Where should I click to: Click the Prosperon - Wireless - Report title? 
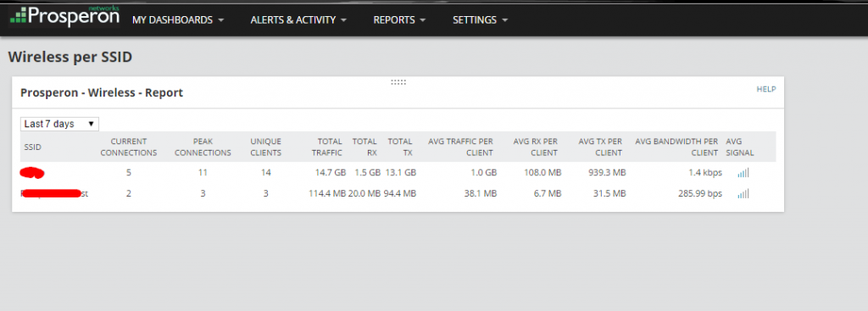tap(102, 93)
